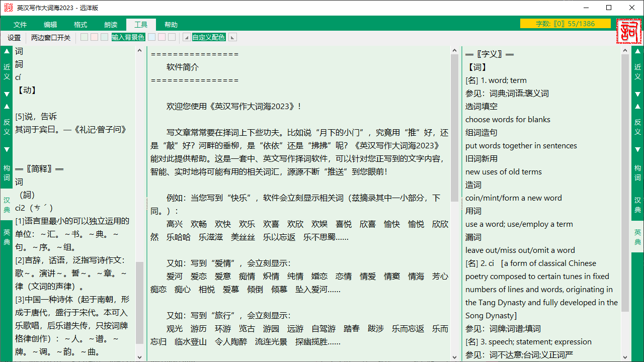The image size is (644, 362).
Task: Click the 自定义配色 custom color scheme button
Action: (x=209, y=37)
